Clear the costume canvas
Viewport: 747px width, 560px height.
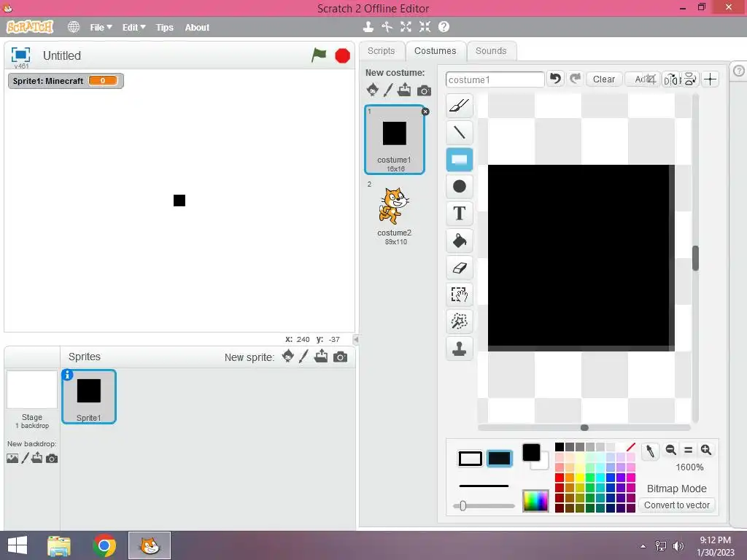[x=603, y=79]
